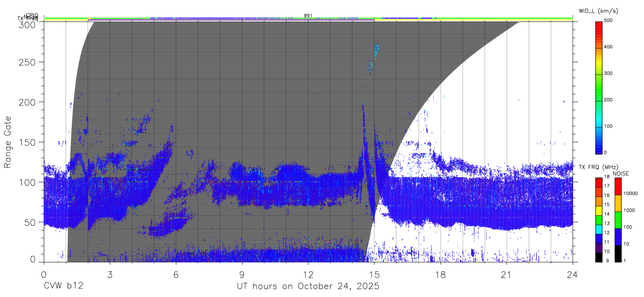
Task: Click the '15' hour tick on the time axis
Action: coord(374,274)
